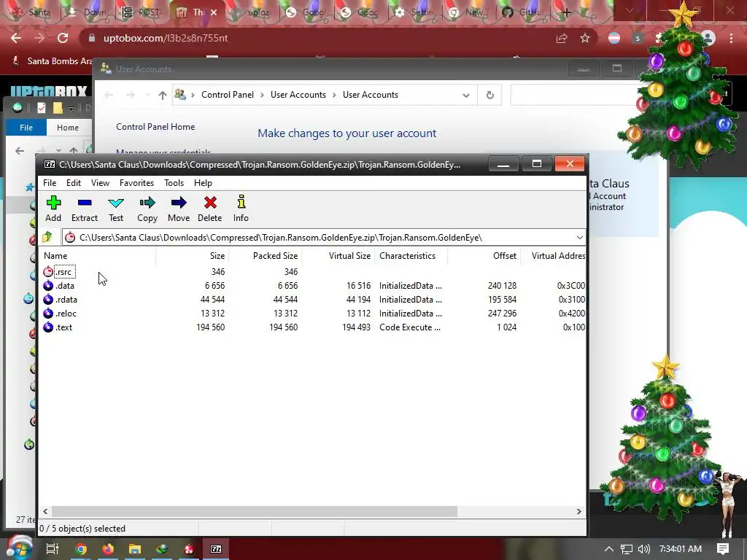
Task: Go up one folder level in 7-Zip
Action: 47,237
